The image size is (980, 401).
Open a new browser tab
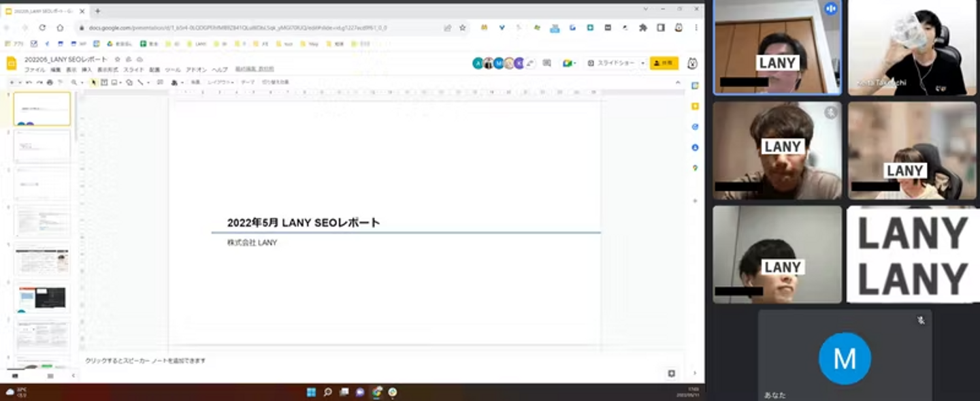97,11
